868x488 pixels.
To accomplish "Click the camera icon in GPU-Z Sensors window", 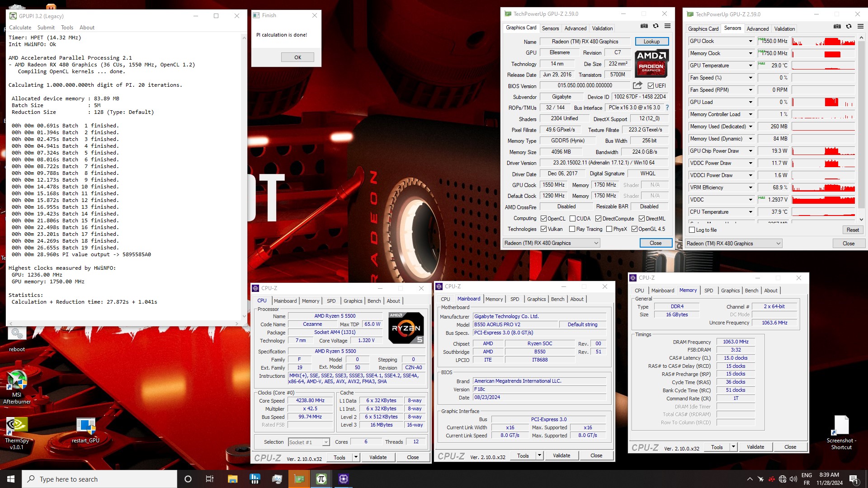I will pos(837,27).
